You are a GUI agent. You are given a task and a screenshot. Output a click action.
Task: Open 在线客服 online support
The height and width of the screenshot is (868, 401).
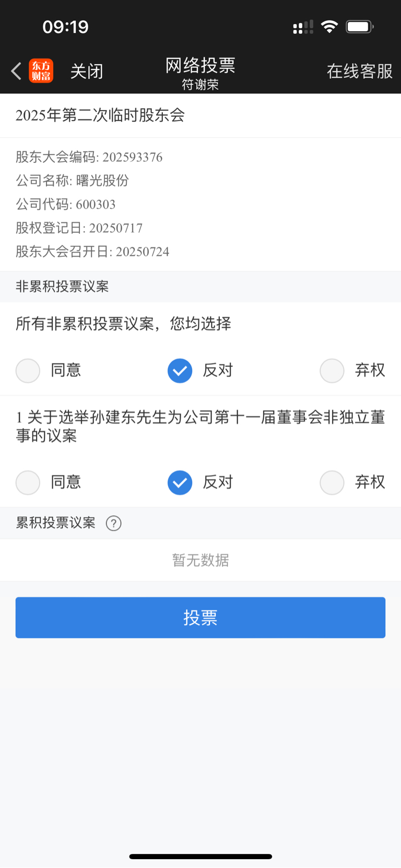click(360, 72)
